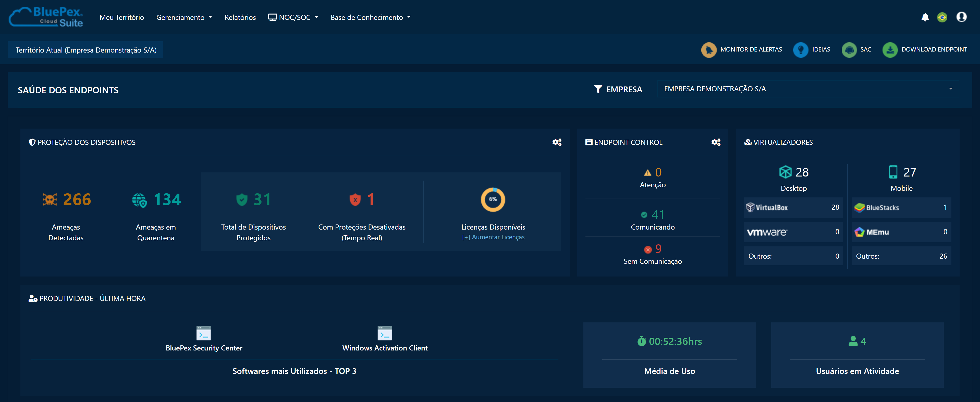
Task: Expand the NOC/SOC dropdown menu
Action: click(x=293, y=18)
